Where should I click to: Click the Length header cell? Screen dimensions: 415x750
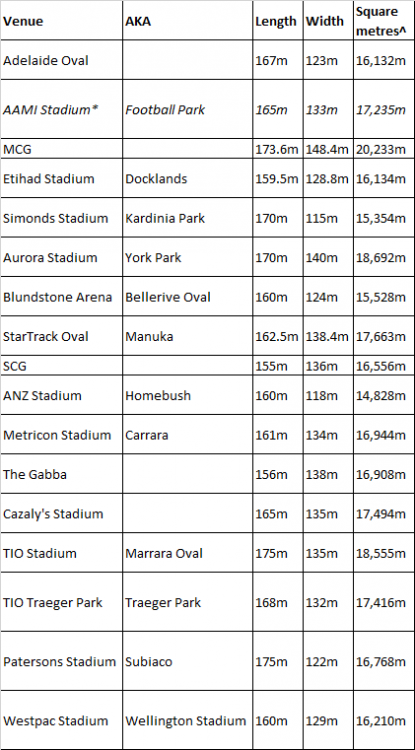278,21
